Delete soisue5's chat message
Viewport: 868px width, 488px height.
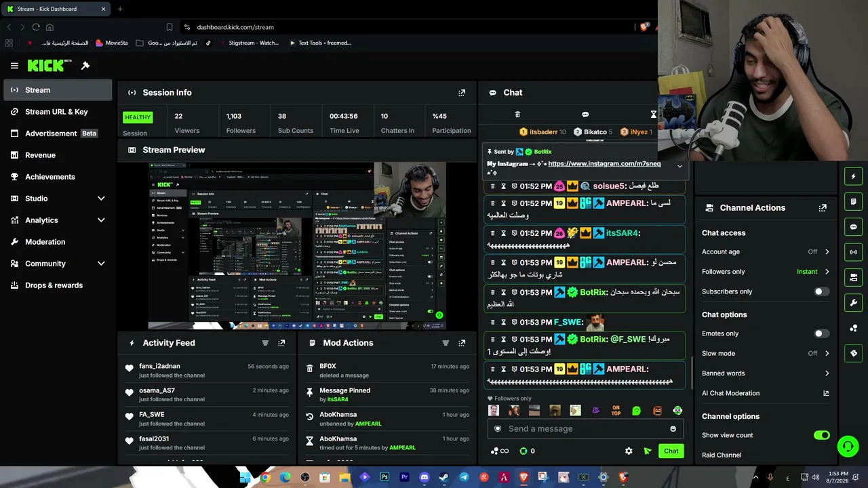click(492, 186)
